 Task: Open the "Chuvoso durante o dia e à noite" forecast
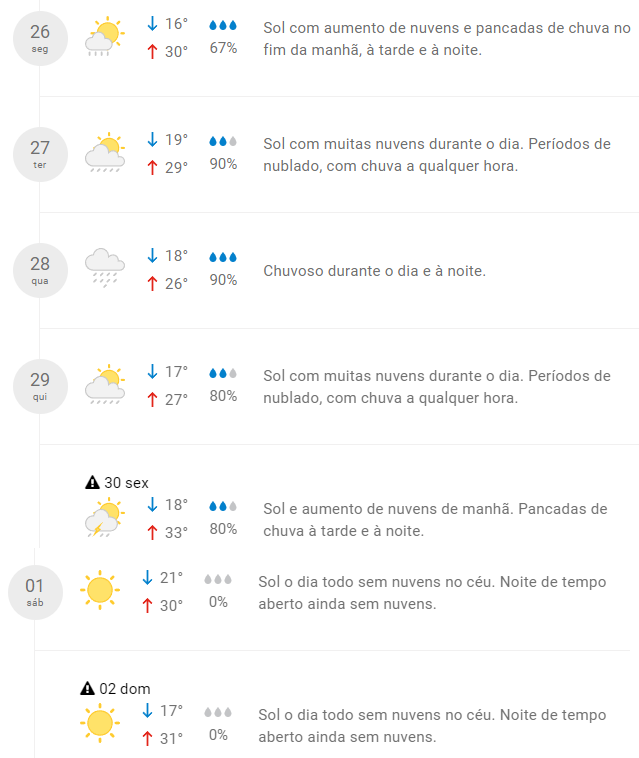[374, 271]
